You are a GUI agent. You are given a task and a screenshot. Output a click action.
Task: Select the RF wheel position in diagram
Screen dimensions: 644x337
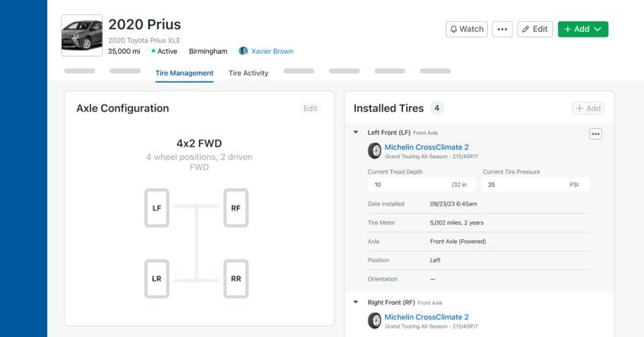coord(236,208)
